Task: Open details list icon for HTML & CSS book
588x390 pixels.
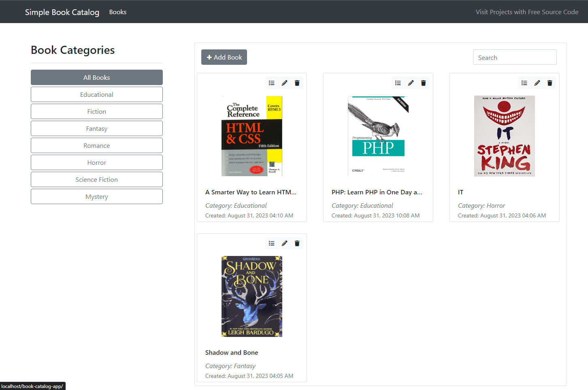Action: click(x=272, y=83)
